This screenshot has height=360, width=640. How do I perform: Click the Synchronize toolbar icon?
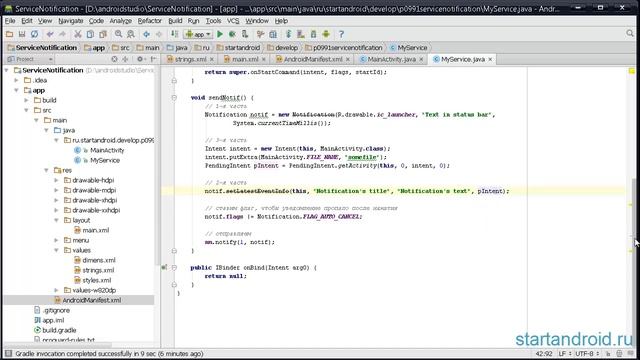click(x=34, y=34)
